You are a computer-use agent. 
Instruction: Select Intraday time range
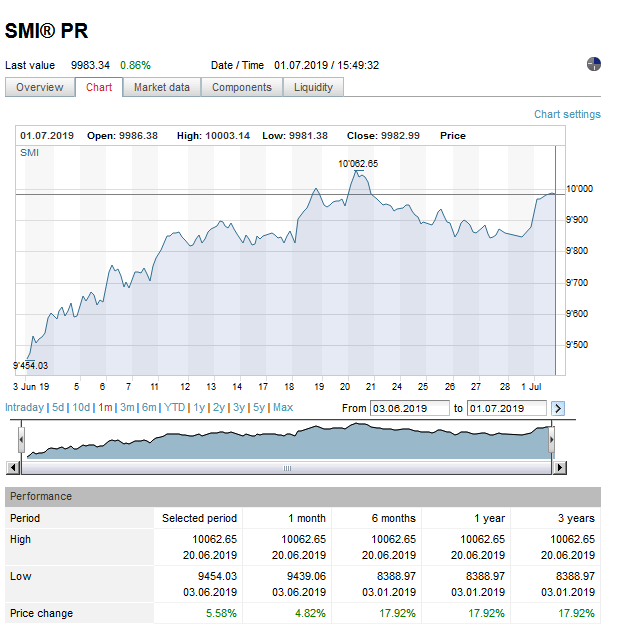pos(24,407)
